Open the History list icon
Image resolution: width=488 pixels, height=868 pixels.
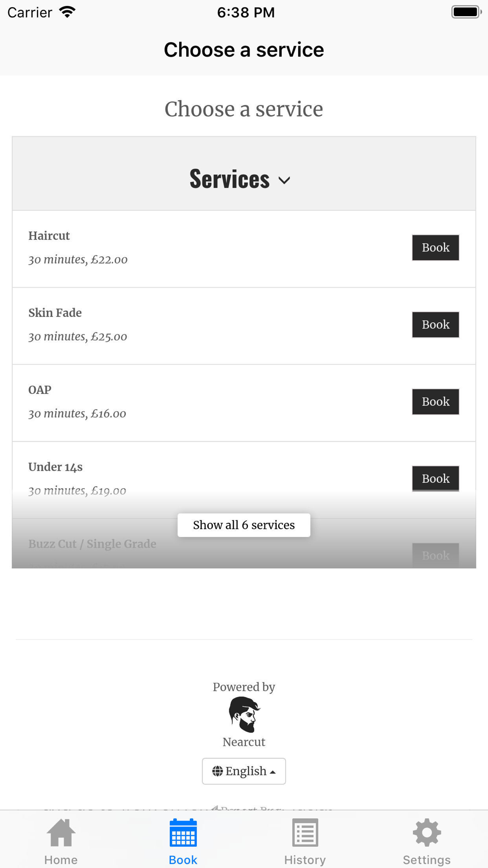tap(305, 832)
